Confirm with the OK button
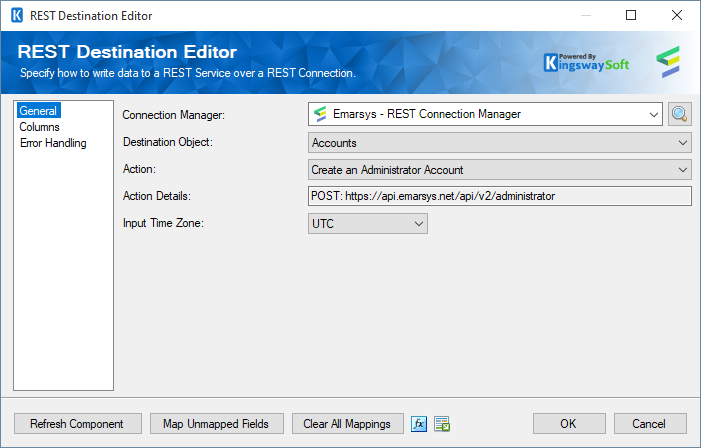Viewport: 701px width, 448px height. click(x=569, y=424)
